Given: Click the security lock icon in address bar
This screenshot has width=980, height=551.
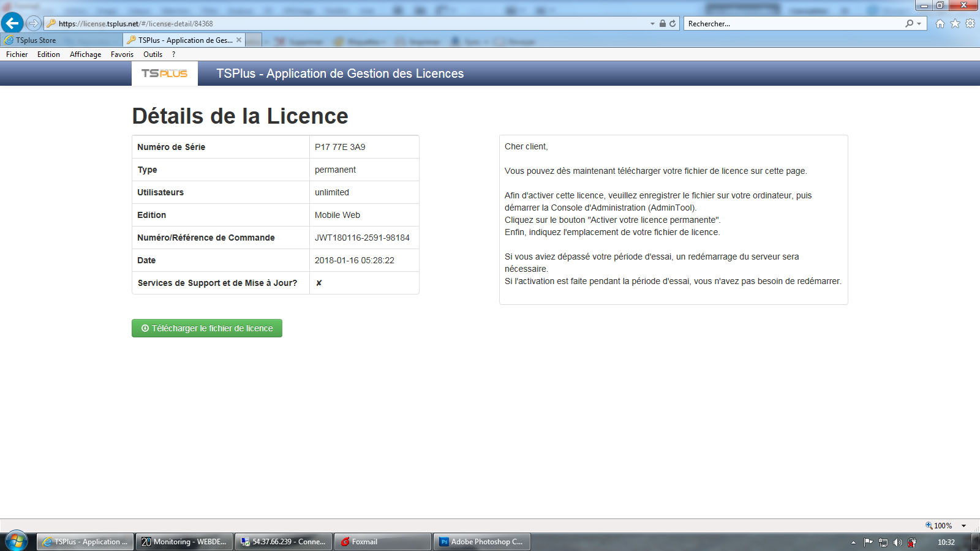Looking at the screenshot, I should pos(662,23).
